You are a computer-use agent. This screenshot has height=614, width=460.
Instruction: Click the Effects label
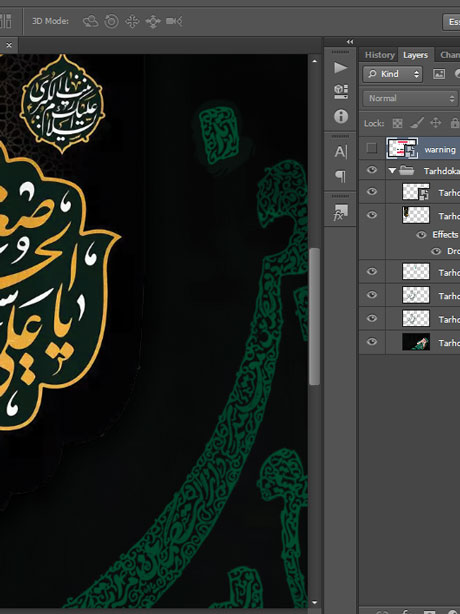pos(445,235)
